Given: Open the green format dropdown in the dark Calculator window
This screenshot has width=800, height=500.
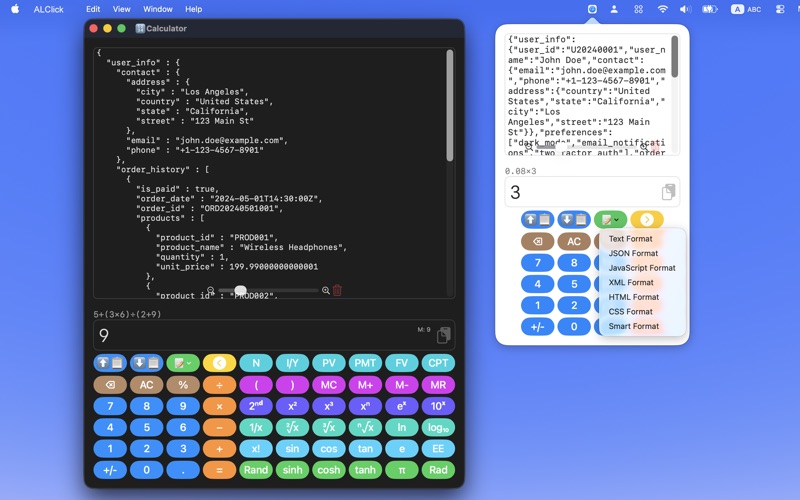Looking at the screenshot, I should (x=183, y=363).
